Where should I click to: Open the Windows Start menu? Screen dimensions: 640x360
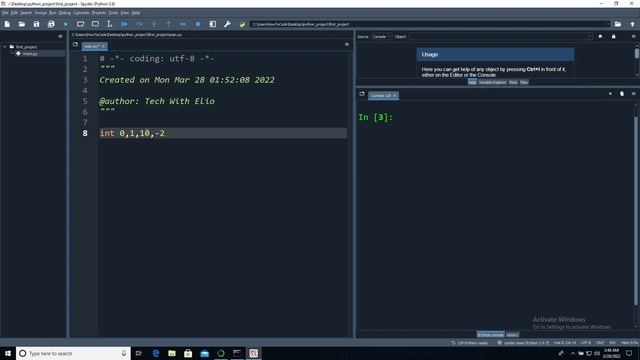[8, 353]
